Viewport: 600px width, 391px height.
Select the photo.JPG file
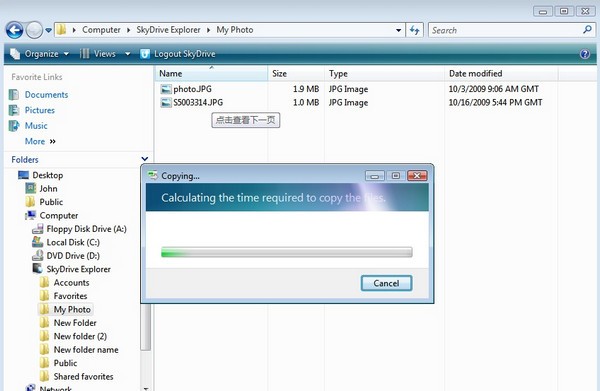coord(192,89)
